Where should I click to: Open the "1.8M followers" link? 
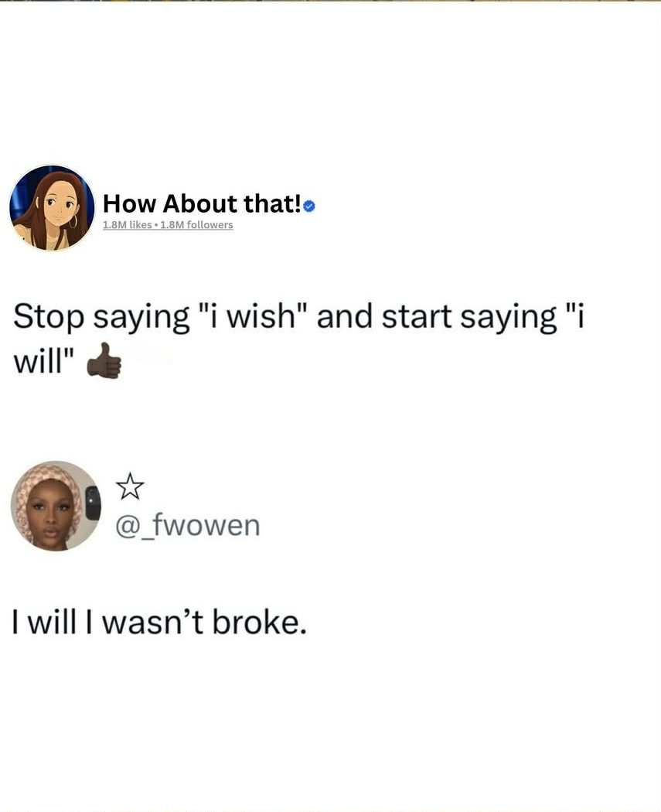(x=197, y=225)
